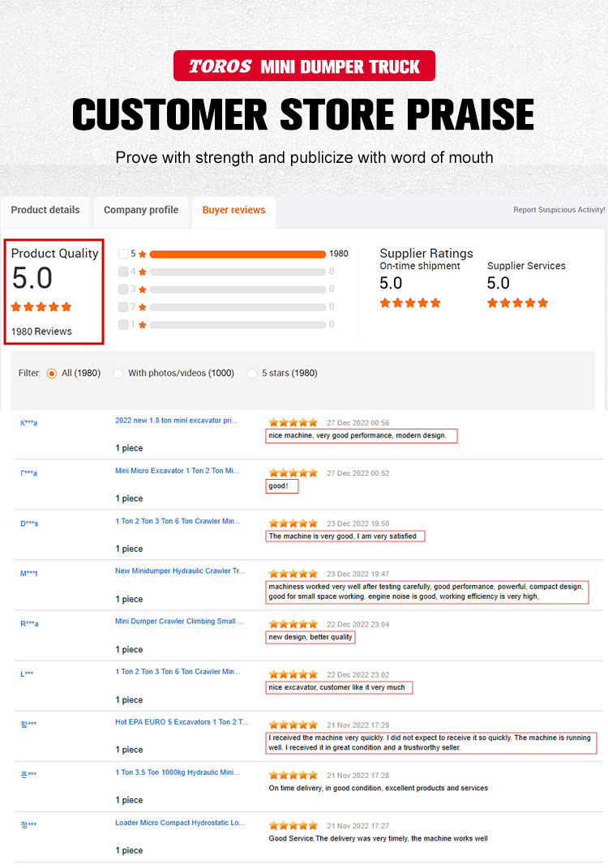This screenshot has height=868, width=608.
Task: Click star rating of K***a's review
Action: click(293, 422)
